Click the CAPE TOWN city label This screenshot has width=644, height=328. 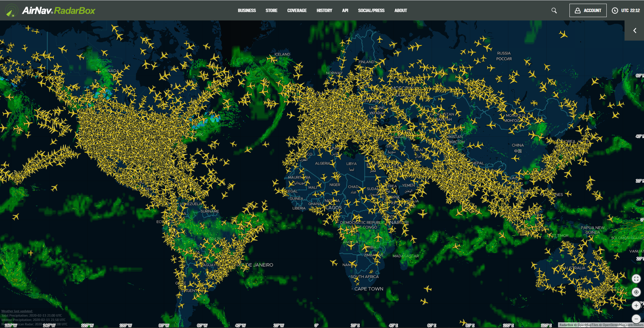[x=369, y=289]
